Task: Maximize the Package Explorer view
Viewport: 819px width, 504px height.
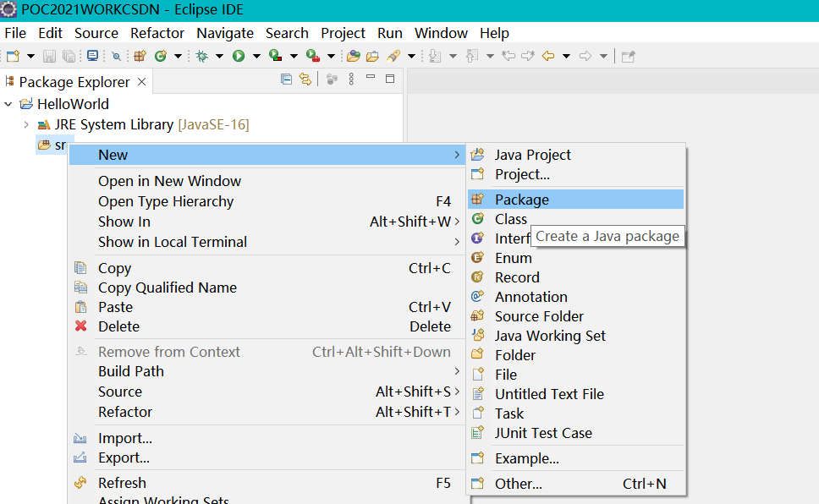Action: (390, 79)
